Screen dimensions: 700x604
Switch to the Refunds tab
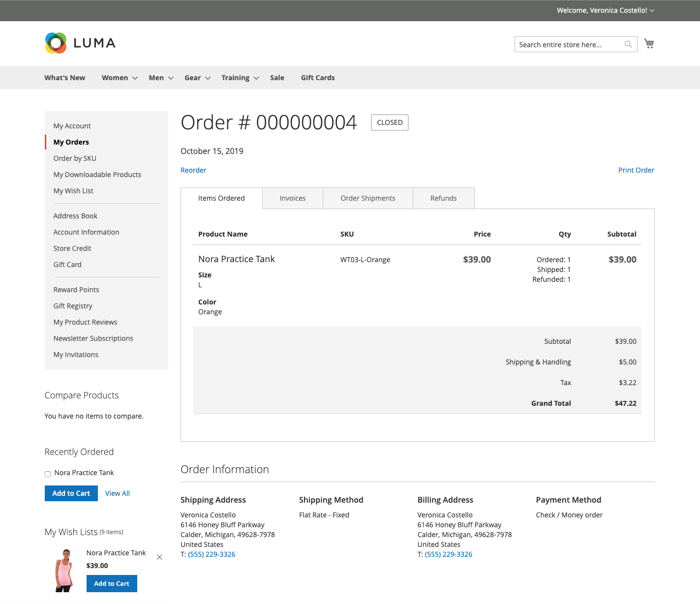pyautogui.click(x=444, y=198)
